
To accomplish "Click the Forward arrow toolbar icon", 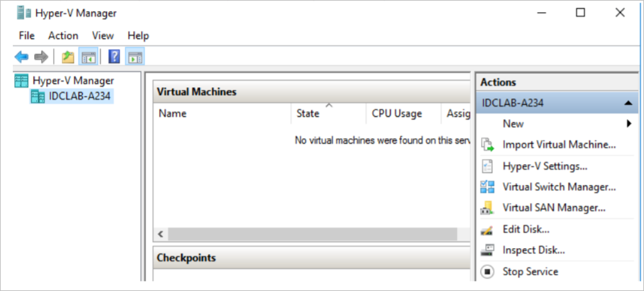I will click(x=41, y=56).
